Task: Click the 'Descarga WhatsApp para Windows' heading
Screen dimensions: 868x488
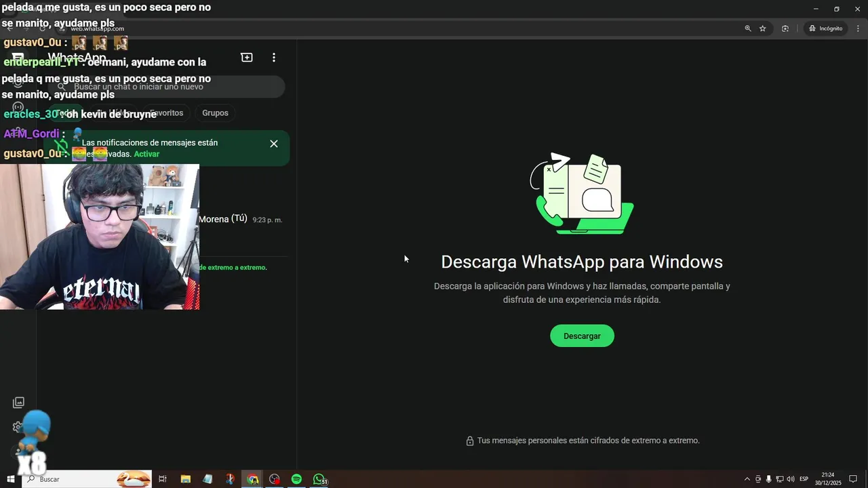Action: pos(582,262)
